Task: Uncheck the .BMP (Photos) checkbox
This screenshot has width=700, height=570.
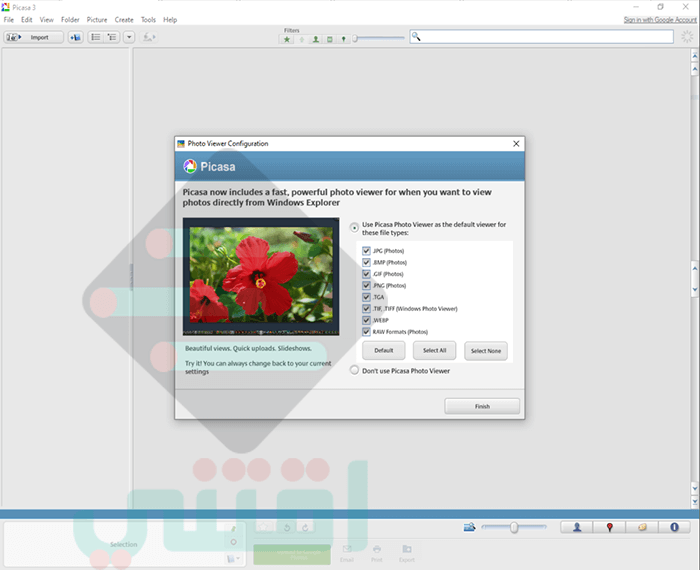Action: click(x=367, y=262)
